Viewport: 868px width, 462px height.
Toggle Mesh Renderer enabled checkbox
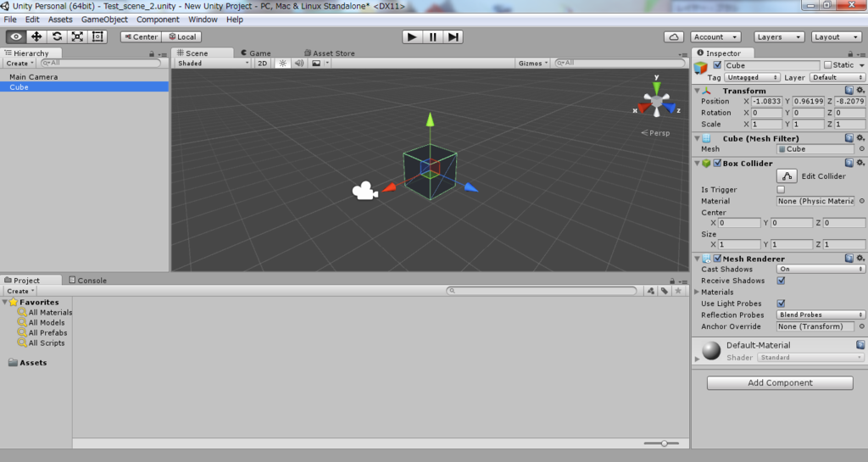[x=717, y=259]
